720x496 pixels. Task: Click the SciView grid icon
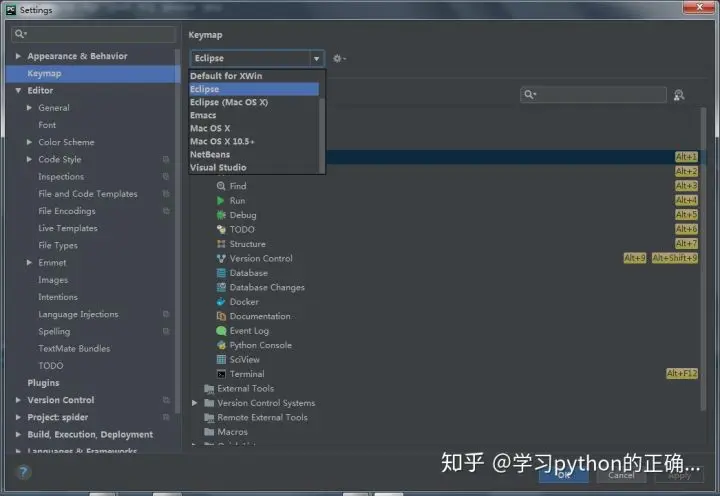221,360
